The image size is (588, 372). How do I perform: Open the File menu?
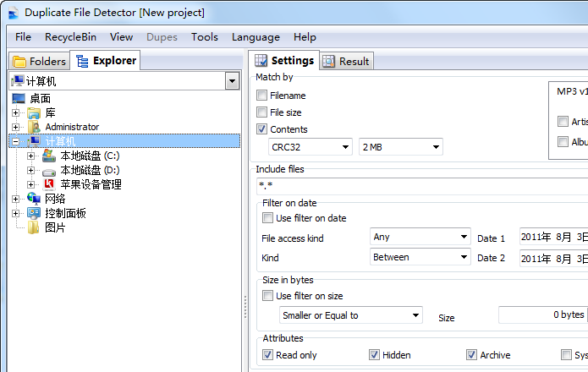(x=23, y=37)
